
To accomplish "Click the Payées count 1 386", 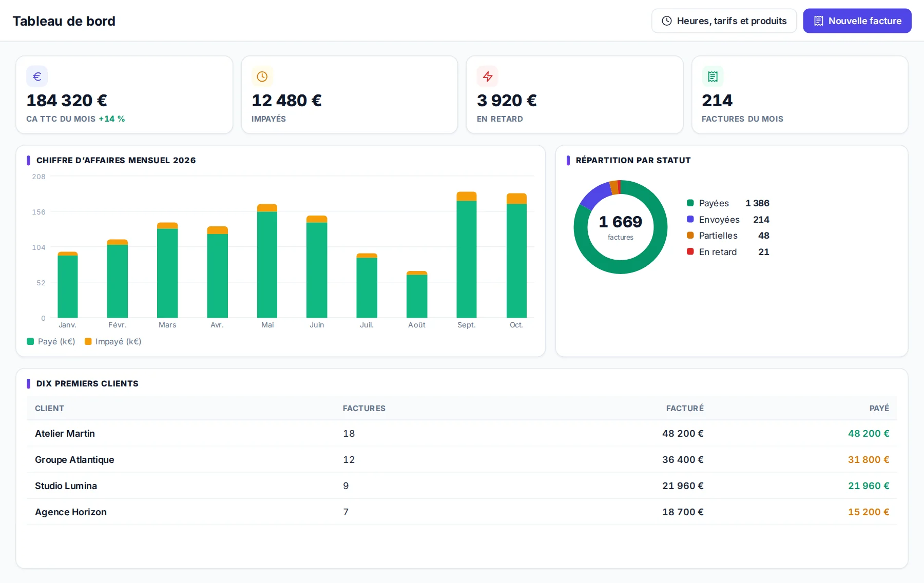I will [x=757, y=203].
